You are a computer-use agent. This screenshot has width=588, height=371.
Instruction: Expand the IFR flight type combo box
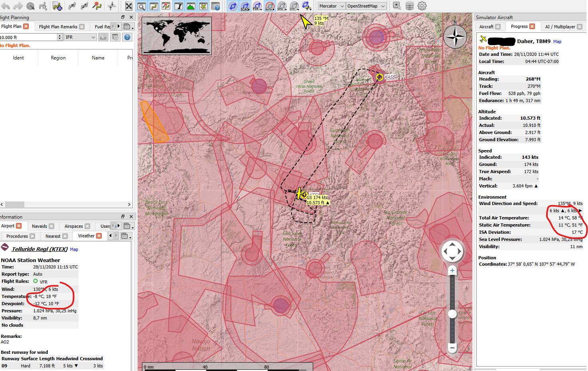(81, 37)
